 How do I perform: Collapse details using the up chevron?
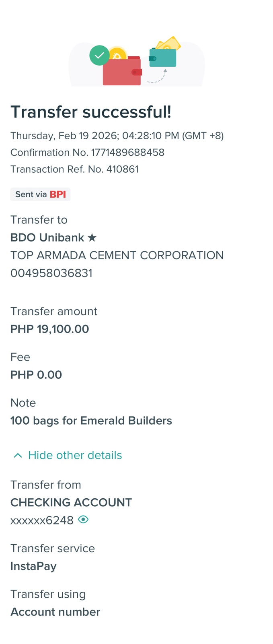tap(18, 455)
